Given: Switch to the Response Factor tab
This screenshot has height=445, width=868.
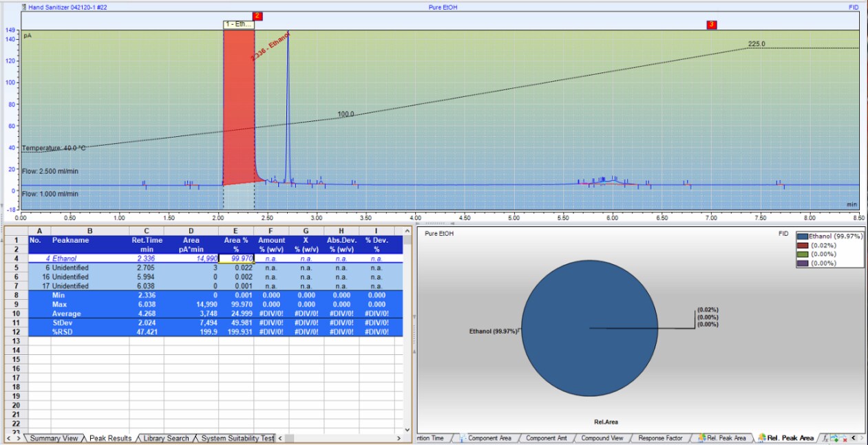Looking at the screenshot, I should 660,438.
